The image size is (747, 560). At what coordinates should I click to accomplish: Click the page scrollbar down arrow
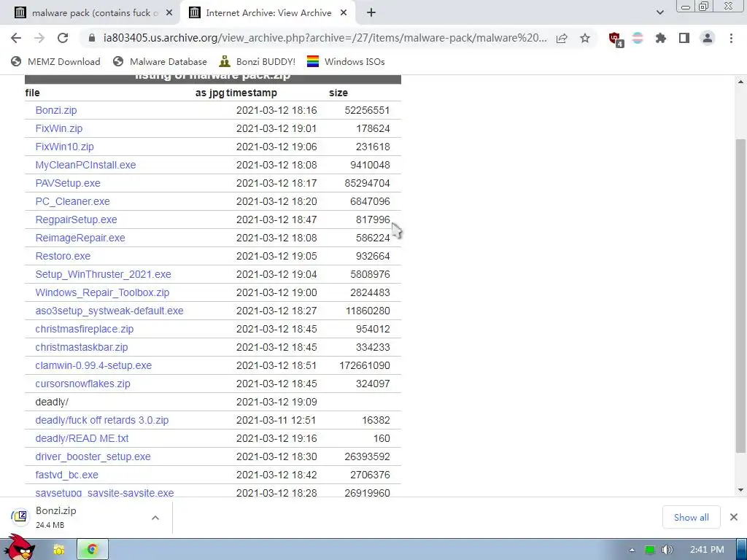[x=740, y=490]
